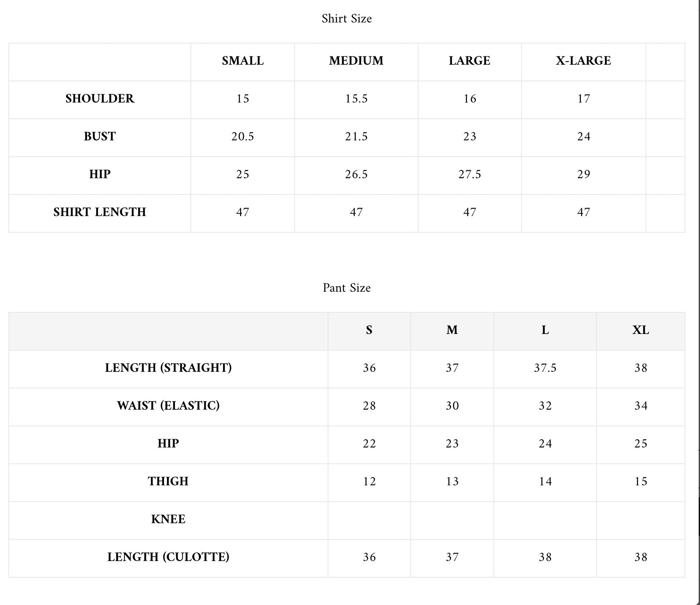The height and width of the screenshot is (605, 700).
Task: Click the LENGTH (STRAIGHT) row label
Action: coord(168,368)
